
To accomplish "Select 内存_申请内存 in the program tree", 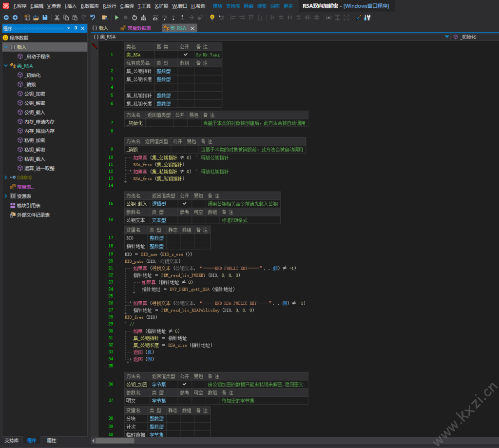I will [39, 122].
